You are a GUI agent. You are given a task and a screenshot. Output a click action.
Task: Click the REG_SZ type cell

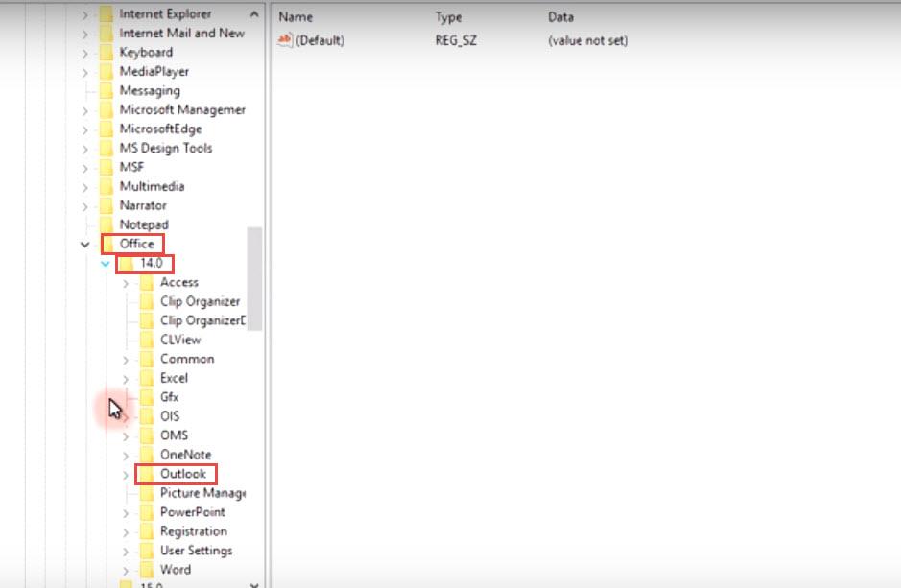(x=456, y=41)
